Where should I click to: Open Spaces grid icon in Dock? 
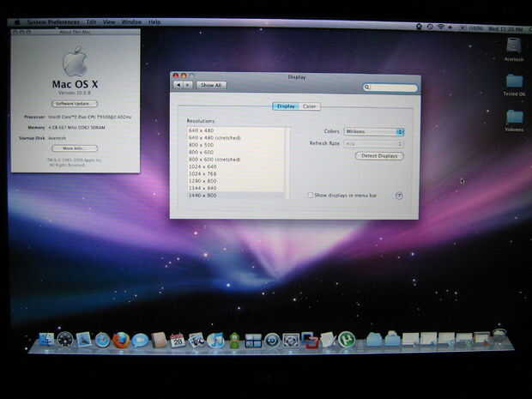(253, 341)
